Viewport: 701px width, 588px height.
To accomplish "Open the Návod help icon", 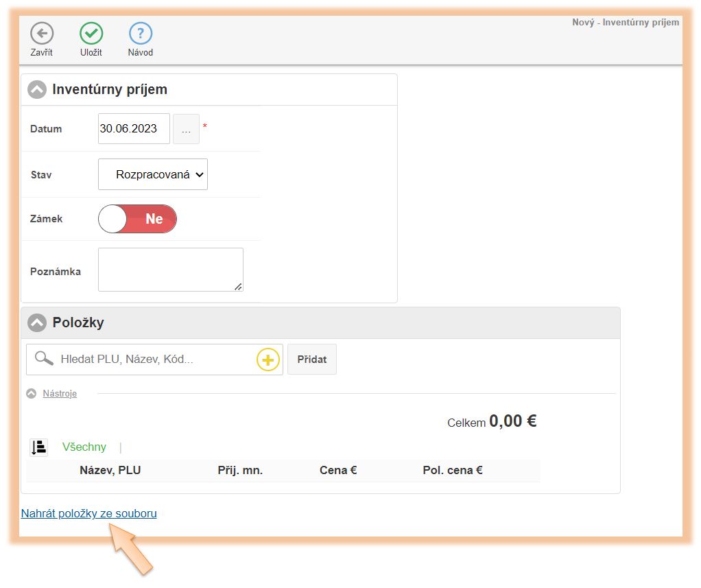I will pyautogui.click(x=141, y=33).
